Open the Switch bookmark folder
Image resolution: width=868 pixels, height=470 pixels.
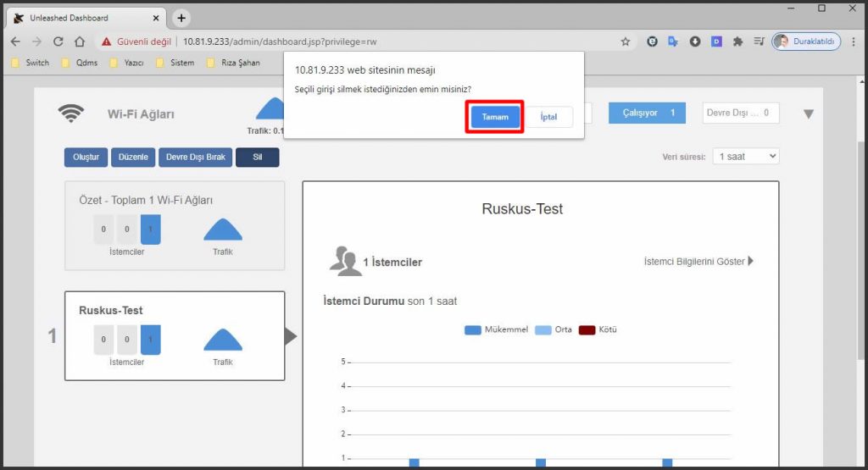[x=31, y=63]
